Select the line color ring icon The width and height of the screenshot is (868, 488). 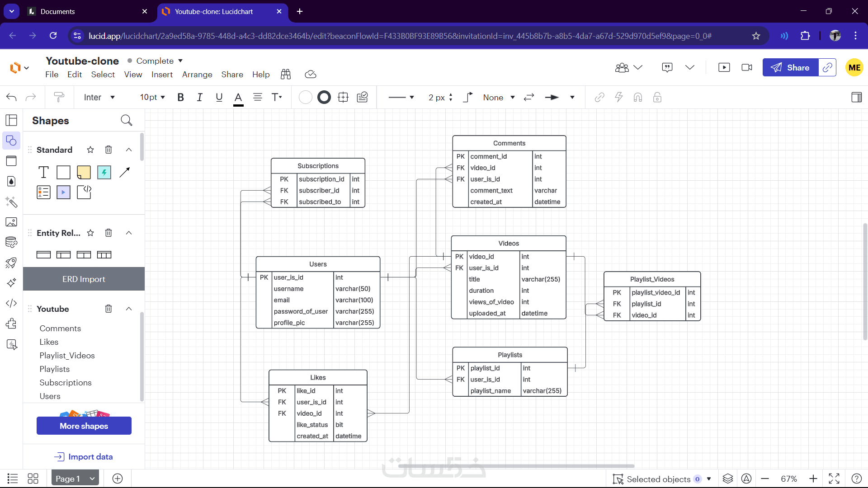(x=324, y=97)
